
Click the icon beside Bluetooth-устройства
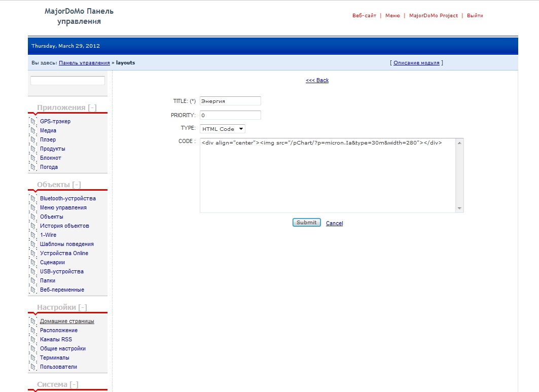33,199
